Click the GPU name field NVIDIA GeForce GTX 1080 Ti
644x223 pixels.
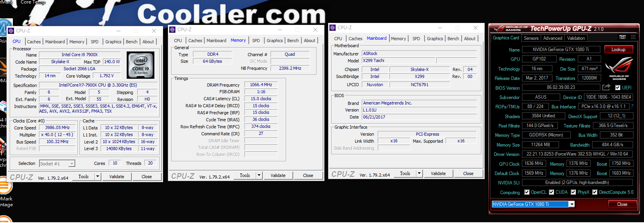561,50
